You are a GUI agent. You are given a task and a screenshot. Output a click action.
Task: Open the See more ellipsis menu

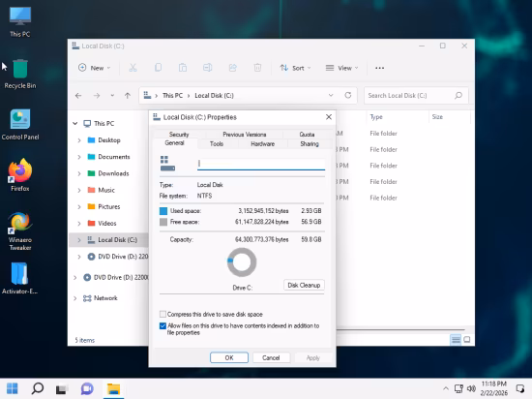[x=380, y=68]
